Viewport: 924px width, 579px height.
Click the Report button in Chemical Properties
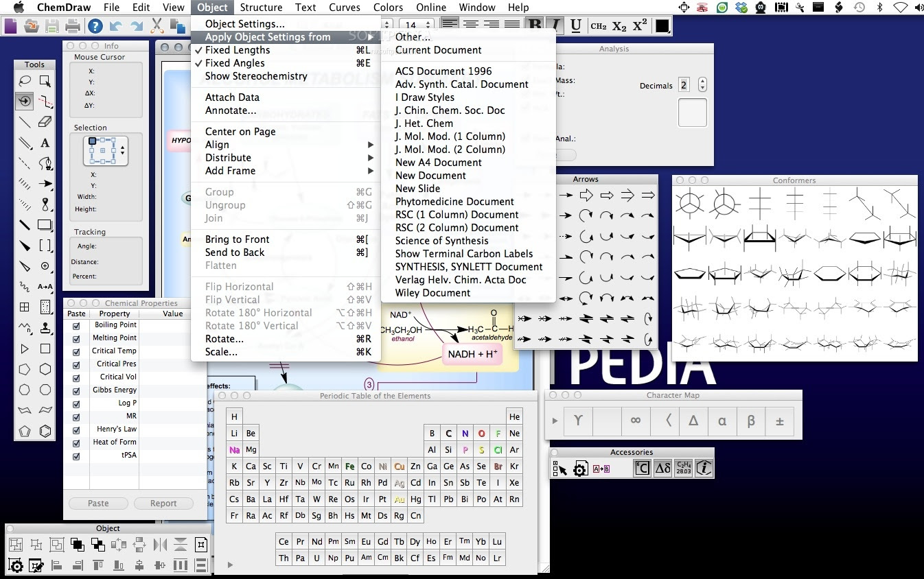click(163, 503)
